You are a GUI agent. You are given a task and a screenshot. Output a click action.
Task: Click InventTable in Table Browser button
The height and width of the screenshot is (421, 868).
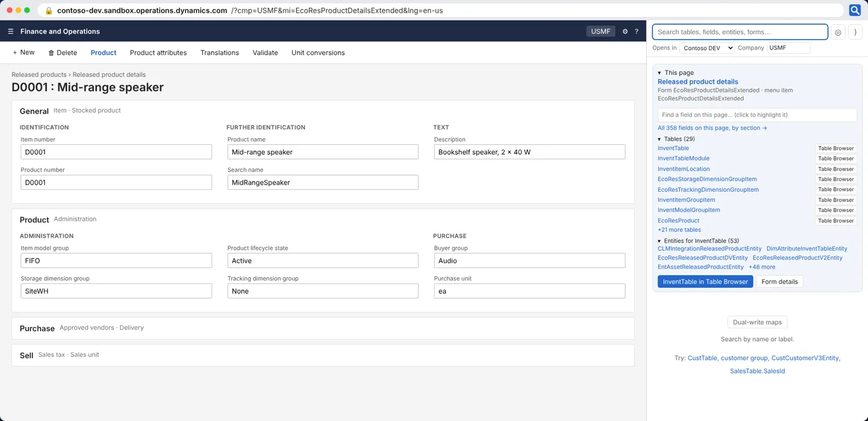[x=705, y=282]
